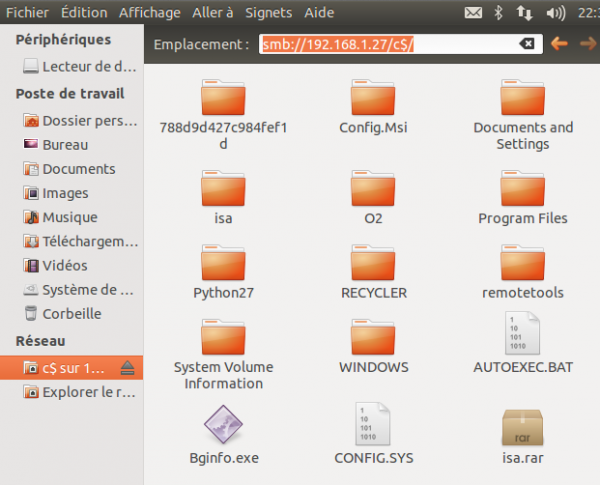Go back with the left arrow
The height and width of the screenshot is (485, 600).
560,44
